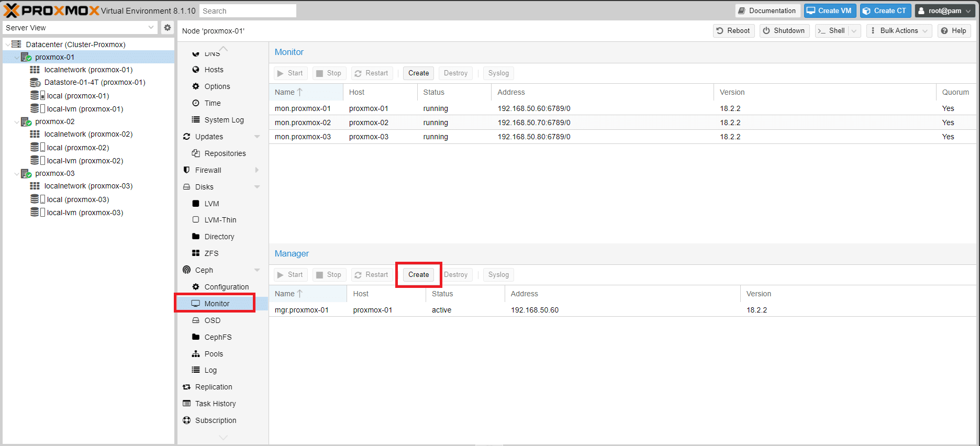Image resolution: width=980 pixels, height=446 pixels.
Task: Open the root@pam user menu
Action: (945, 10)
